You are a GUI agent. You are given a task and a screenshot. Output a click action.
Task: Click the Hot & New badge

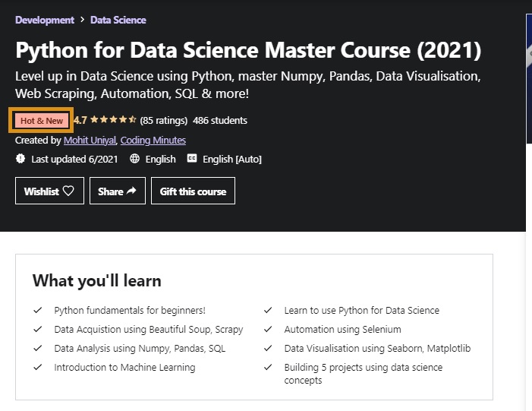[42, 121]
